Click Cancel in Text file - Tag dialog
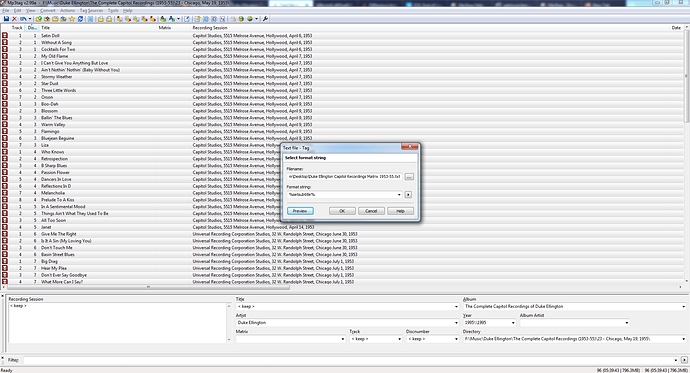 tap(371, 211)
